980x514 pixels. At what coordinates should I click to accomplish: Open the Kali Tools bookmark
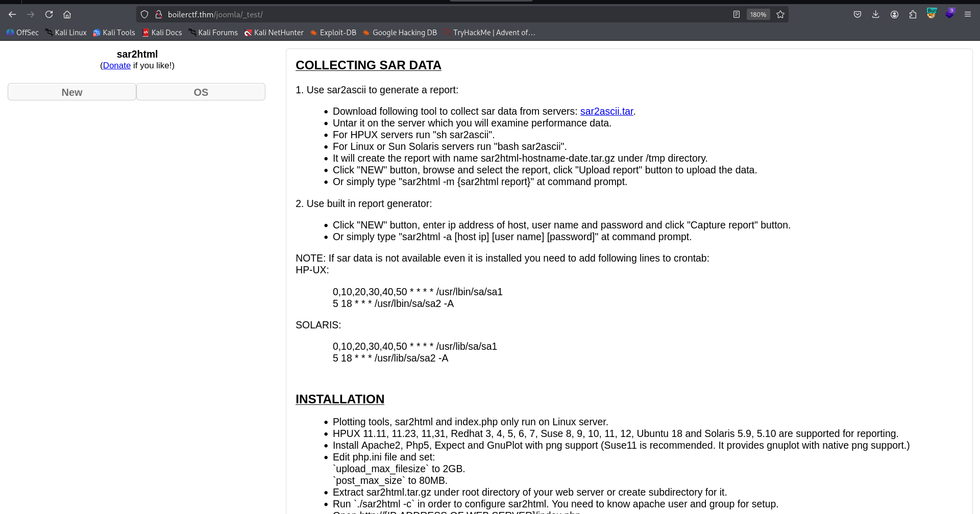click(114, 32)
